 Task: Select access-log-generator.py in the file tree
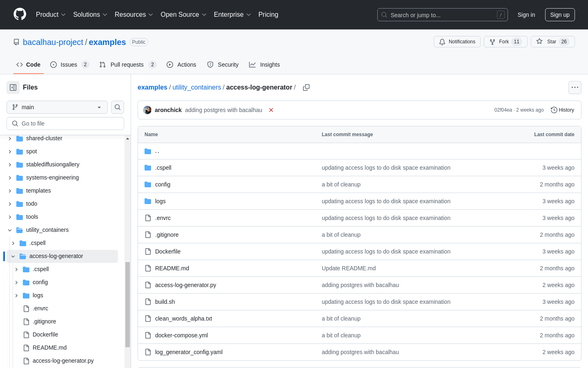(63, 361)
